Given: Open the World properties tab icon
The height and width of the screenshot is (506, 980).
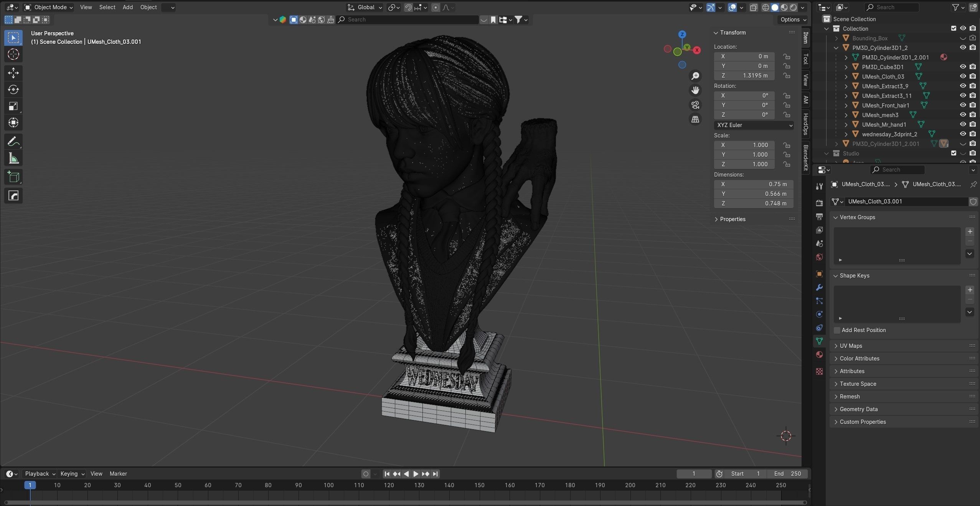Looking at the screenshot, I should pyautogui.click(x=819, y=257).
